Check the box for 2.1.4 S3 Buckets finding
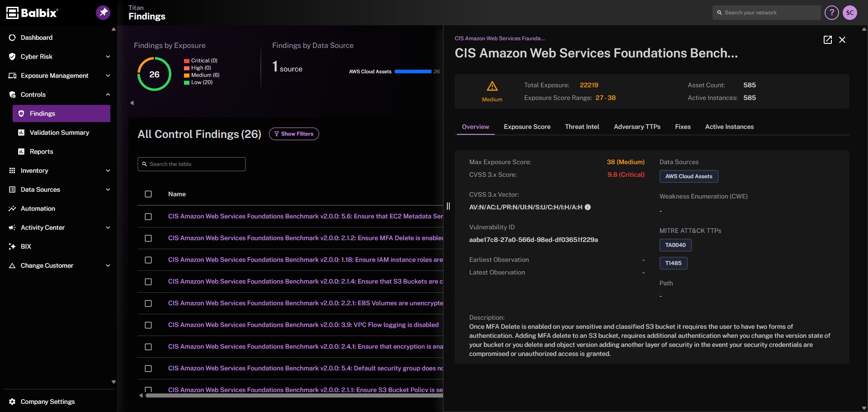868x412 pixels. pos(148,282)
